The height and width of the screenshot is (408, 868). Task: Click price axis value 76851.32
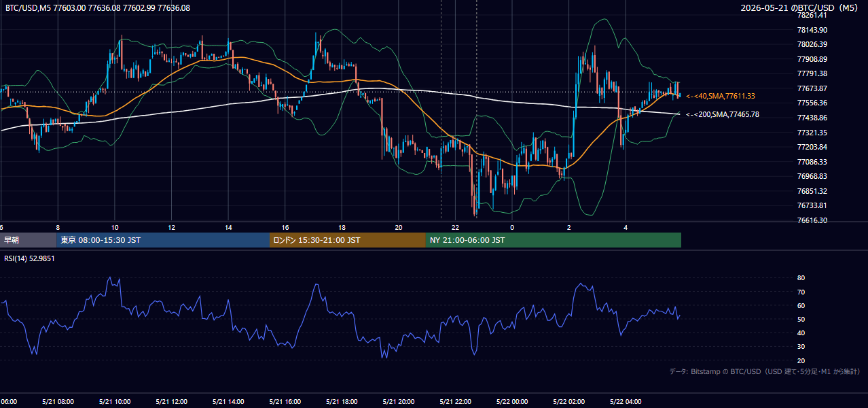[x=812, y=191]
